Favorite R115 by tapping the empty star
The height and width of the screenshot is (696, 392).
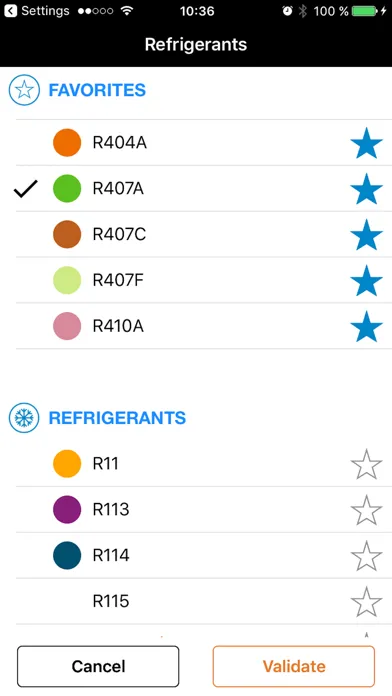366,601
